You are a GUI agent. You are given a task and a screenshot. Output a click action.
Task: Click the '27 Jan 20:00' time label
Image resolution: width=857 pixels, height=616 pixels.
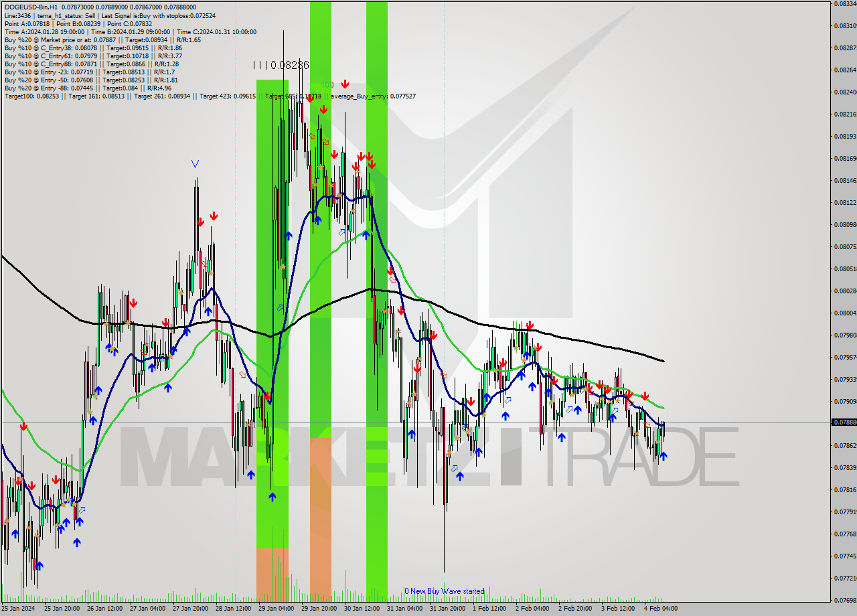[190, 609]
